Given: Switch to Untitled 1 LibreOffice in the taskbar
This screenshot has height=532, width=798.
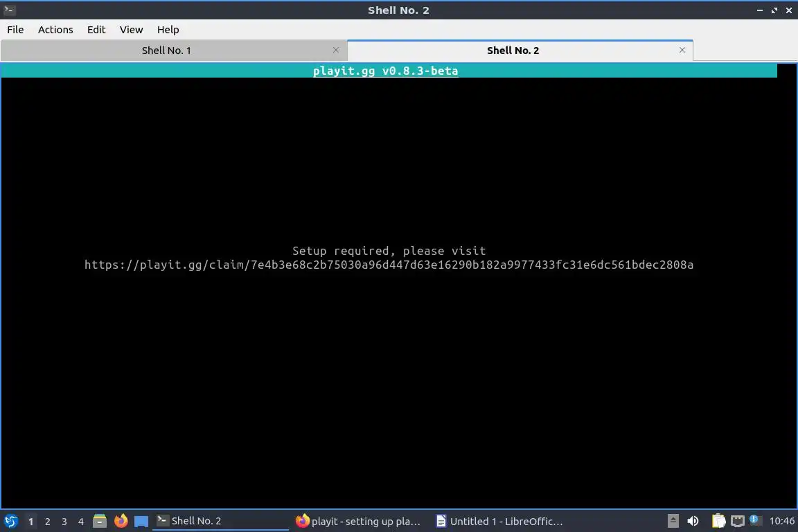Looking at the screenshot, I should pos(499,521).
